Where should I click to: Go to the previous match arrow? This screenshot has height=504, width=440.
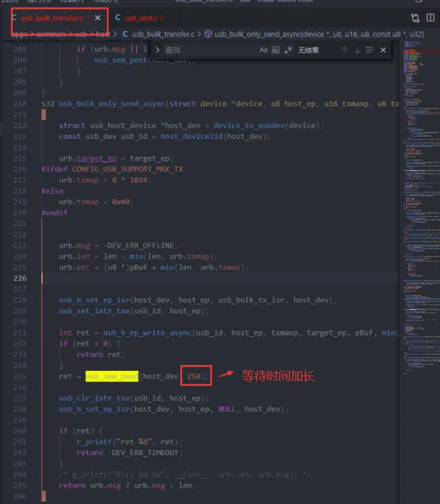pos(345,50)
